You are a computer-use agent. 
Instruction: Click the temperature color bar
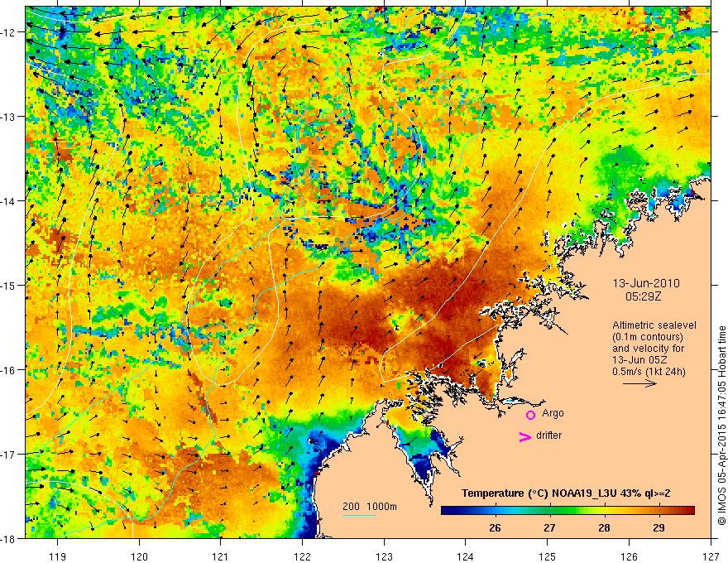click(568, 511)
